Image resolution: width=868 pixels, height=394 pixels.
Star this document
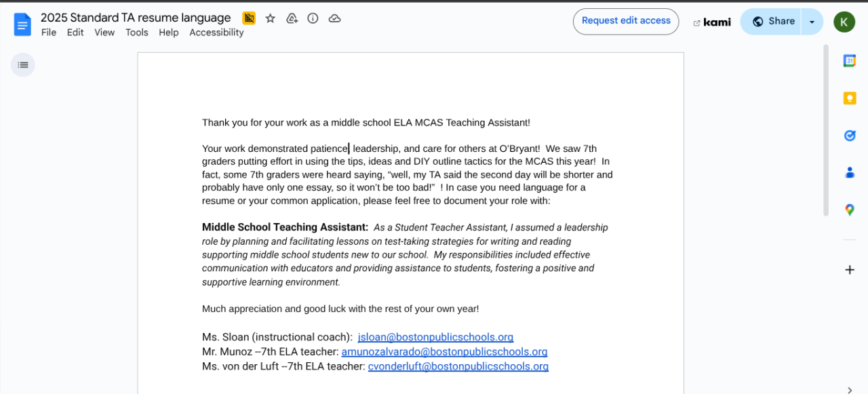pos(271,18)
